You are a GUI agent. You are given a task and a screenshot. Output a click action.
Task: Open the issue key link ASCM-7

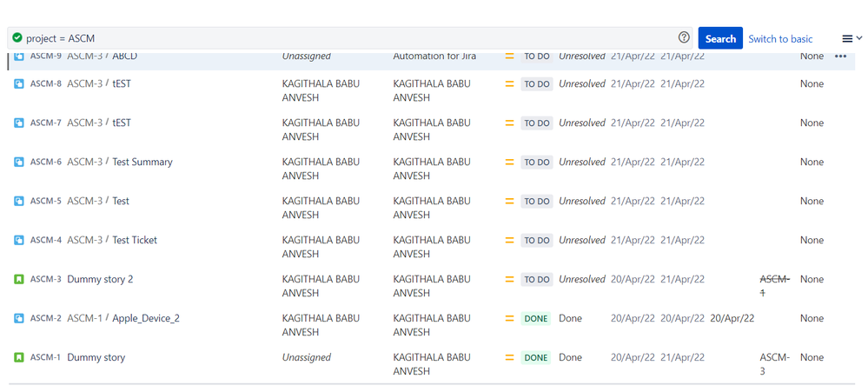point(46,123)
